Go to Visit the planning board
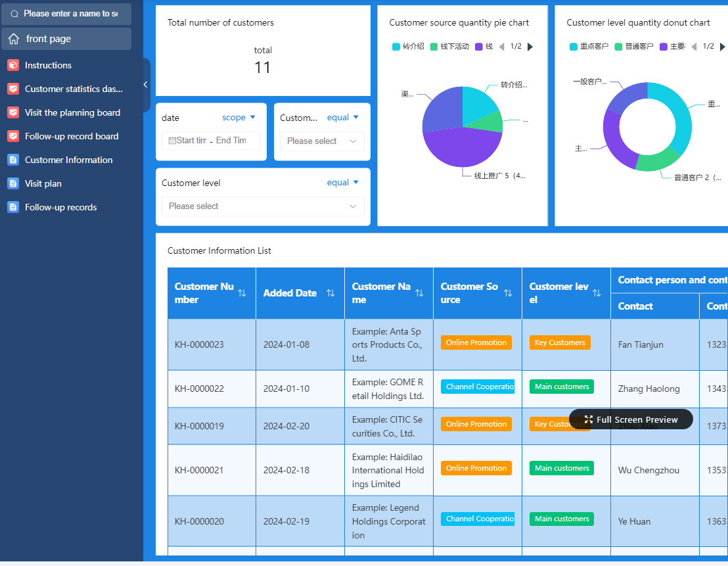The width and height of the screenshot is (728, 566). [72, 112]
